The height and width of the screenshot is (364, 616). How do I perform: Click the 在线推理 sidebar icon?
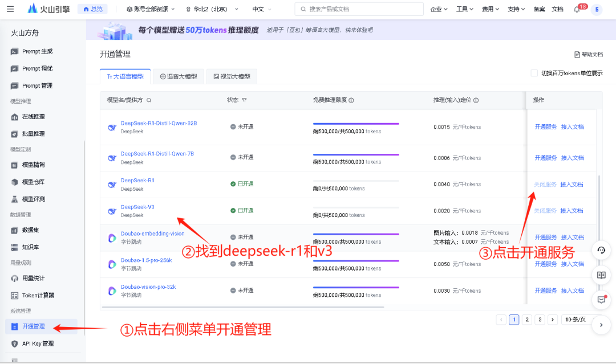pos(14,117)
